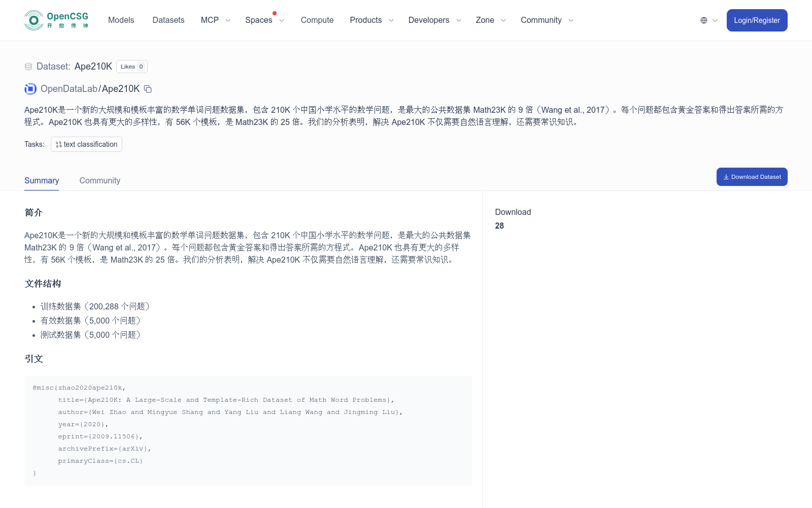Image resolution: width=812 pixels, height=508 pixels.
Task: Expand the Community menu in navbar
Action: point(547,20)
